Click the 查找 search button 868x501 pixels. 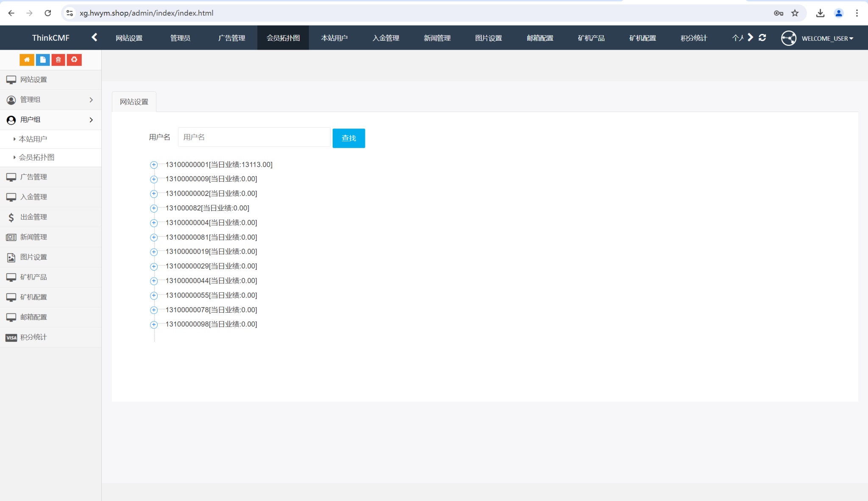tap(348, 138)
